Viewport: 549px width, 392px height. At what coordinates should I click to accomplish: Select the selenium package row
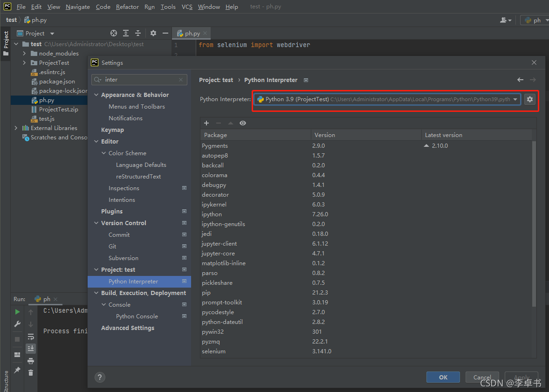(366, 351)
